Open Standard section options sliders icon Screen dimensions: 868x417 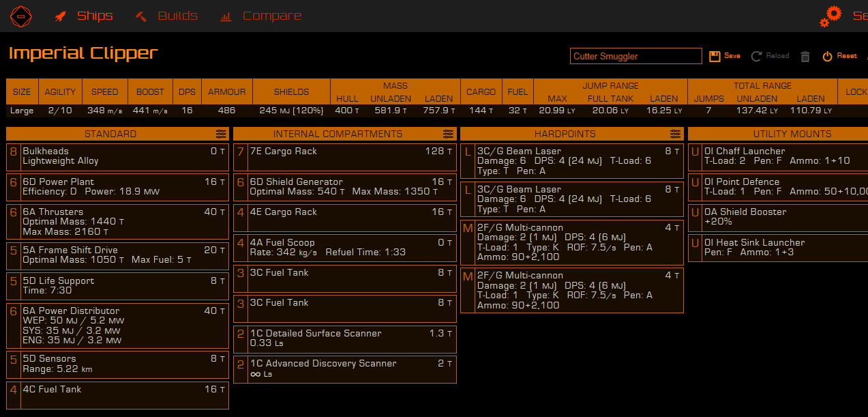[221, 134]
